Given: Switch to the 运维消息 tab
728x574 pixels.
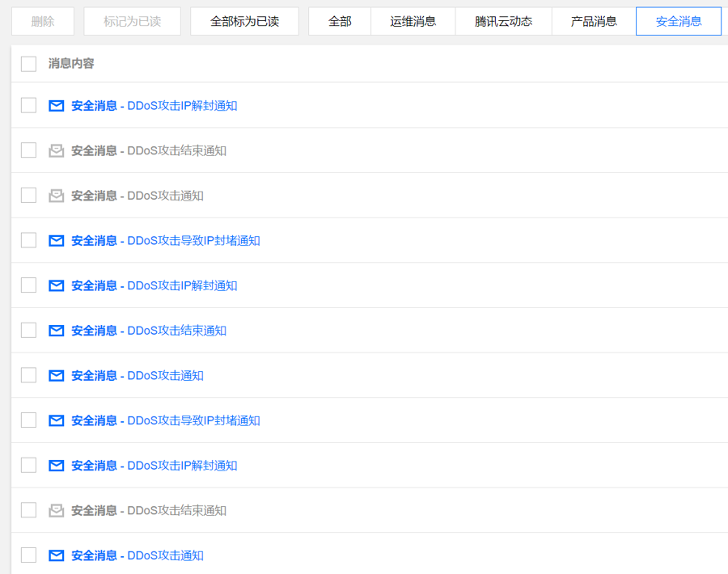Looking at the screenshot, I should click(413, 22).
